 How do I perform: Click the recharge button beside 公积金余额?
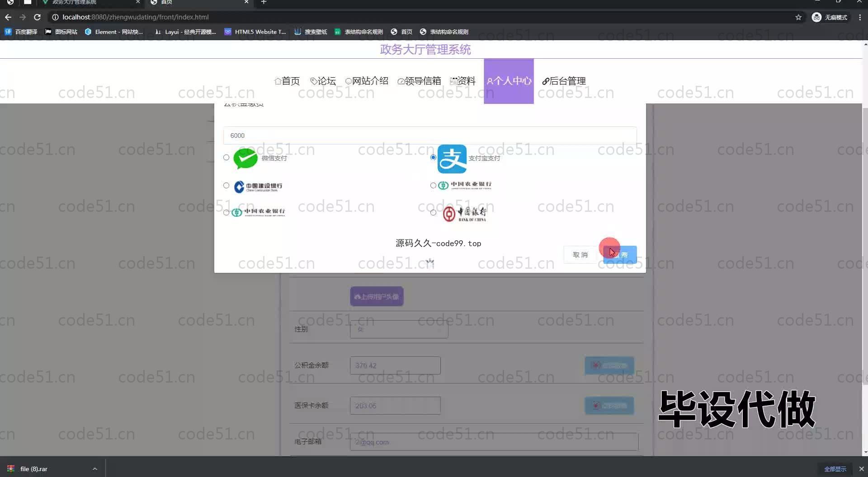tap(609, 365)
